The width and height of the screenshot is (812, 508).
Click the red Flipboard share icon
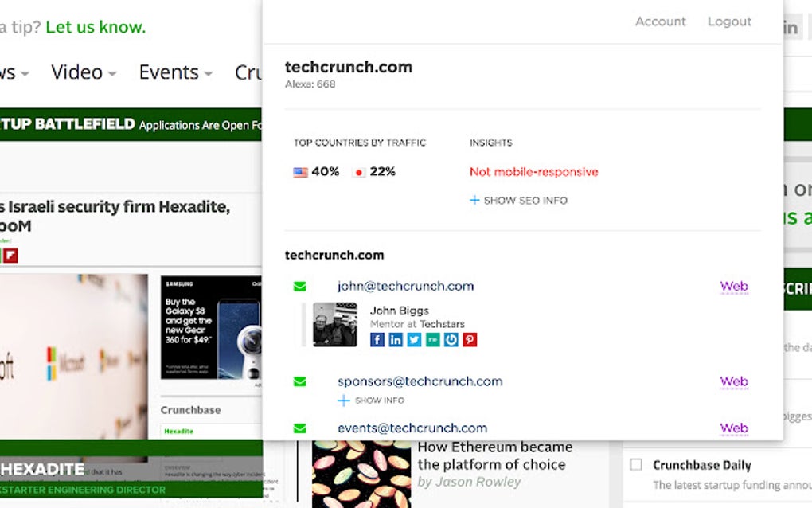tap(10, 256)
